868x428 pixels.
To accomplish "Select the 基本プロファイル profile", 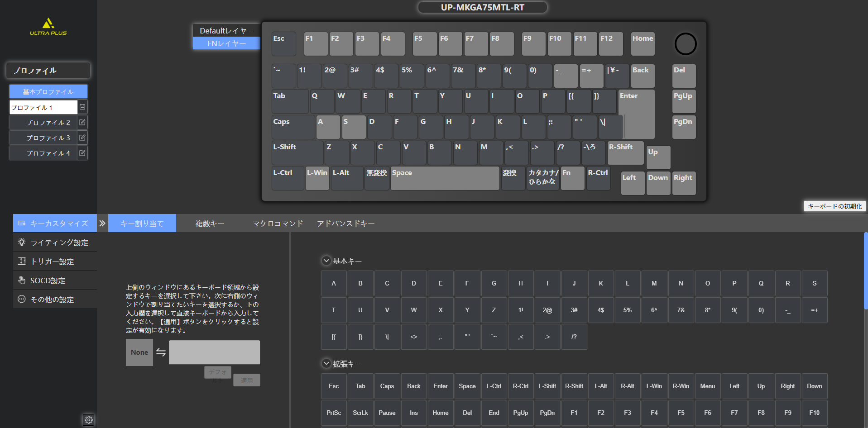I will pos(48,91).
